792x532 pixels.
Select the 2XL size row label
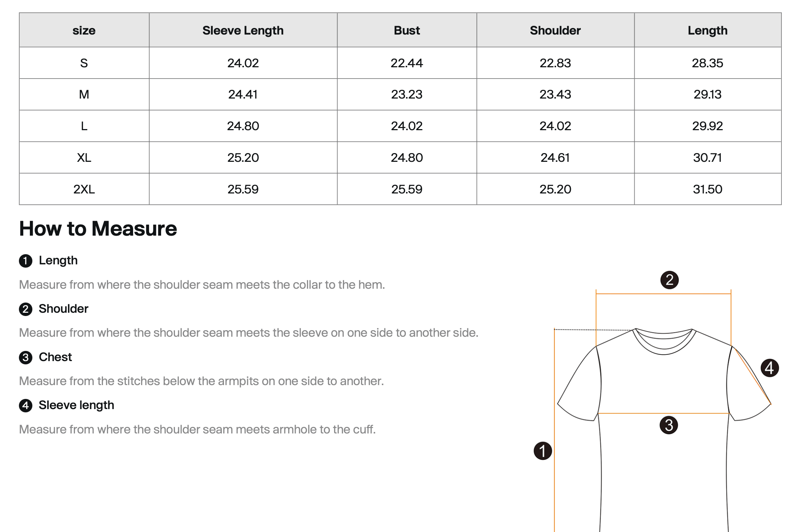coord(84,189)
